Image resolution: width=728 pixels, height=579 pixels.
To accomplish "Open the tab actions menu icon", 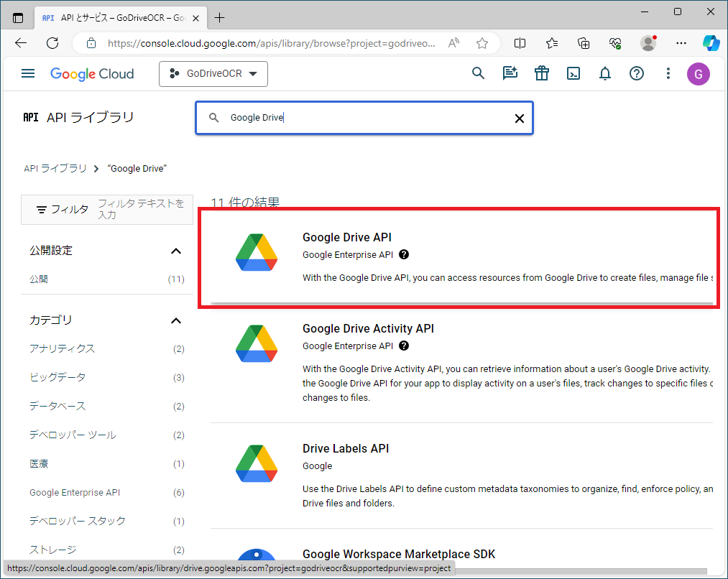I will point(18,18).
